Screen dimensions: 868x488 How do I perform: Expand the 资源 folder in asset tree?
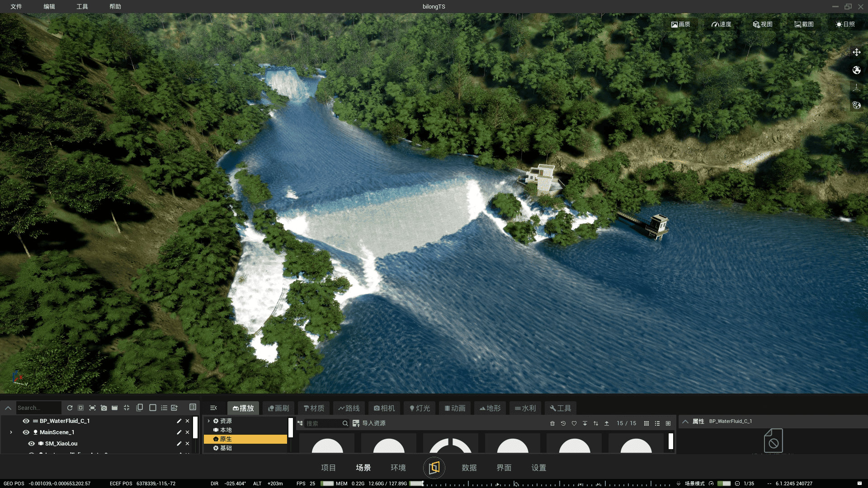click(208, 421)
